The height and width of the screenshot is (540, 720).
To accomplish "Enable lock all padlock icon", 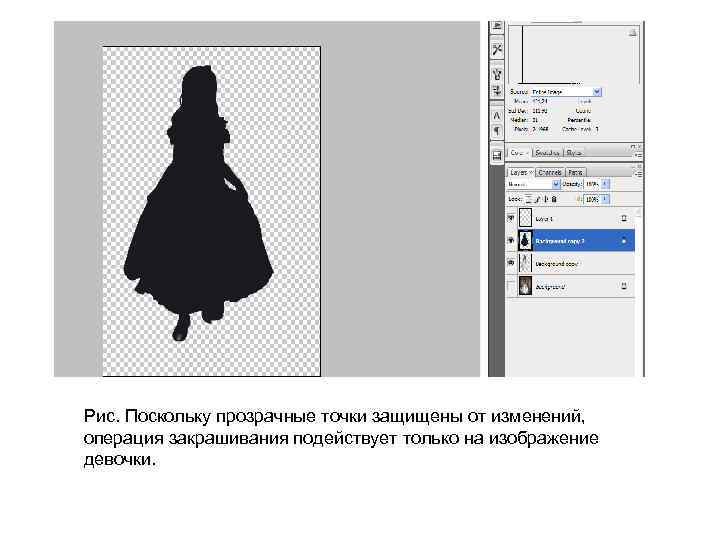I will (x=554, y=199).
